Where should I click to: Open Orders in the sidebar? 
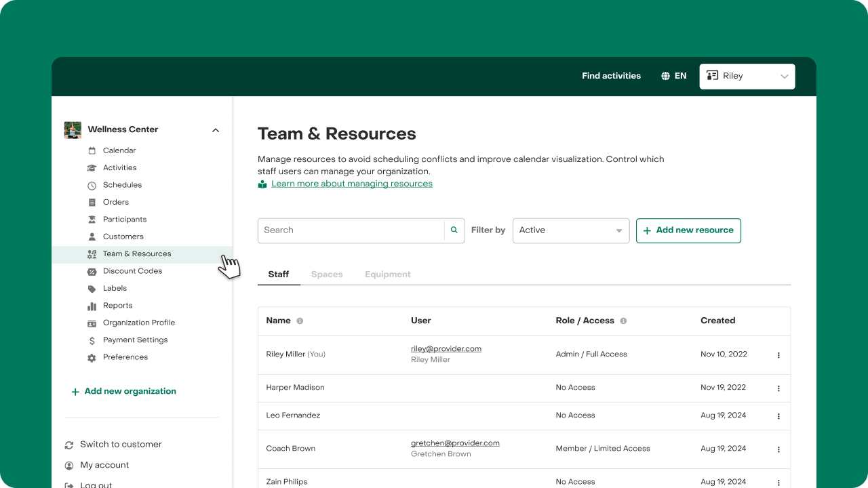click(116, 202)
